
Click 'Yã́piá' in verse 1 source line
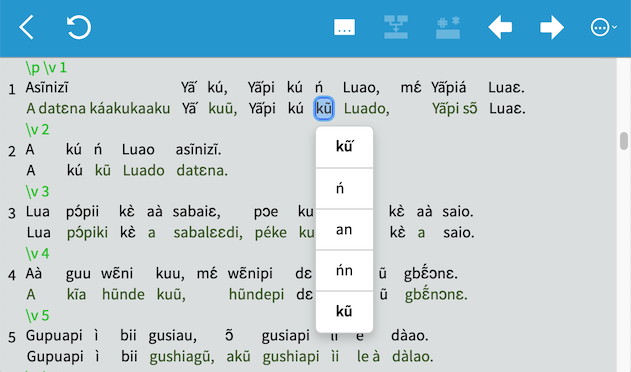(x=448, y=87)
